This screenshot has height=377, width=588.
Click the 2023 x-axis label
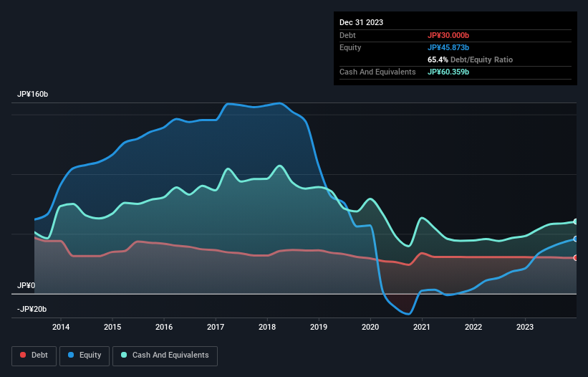point(525,328)
